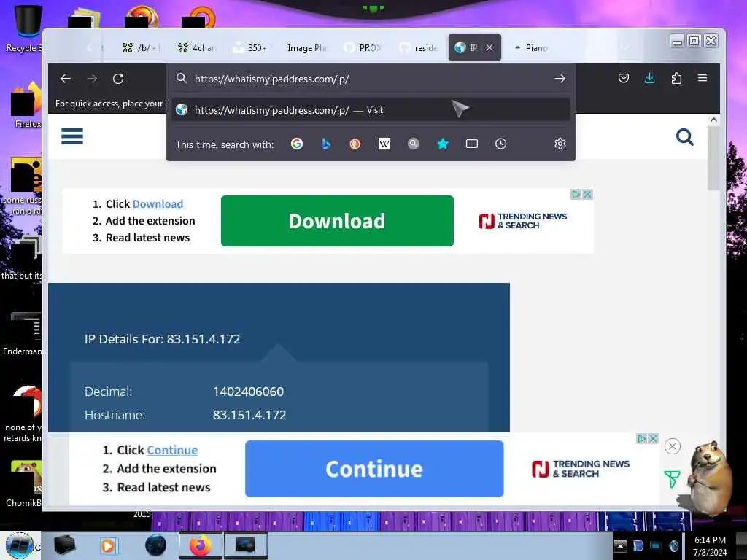Image resolution: width=747 pixels, height=560 pixels.
Task: Click the blue Continue button
Action: (x=374, y=469)
